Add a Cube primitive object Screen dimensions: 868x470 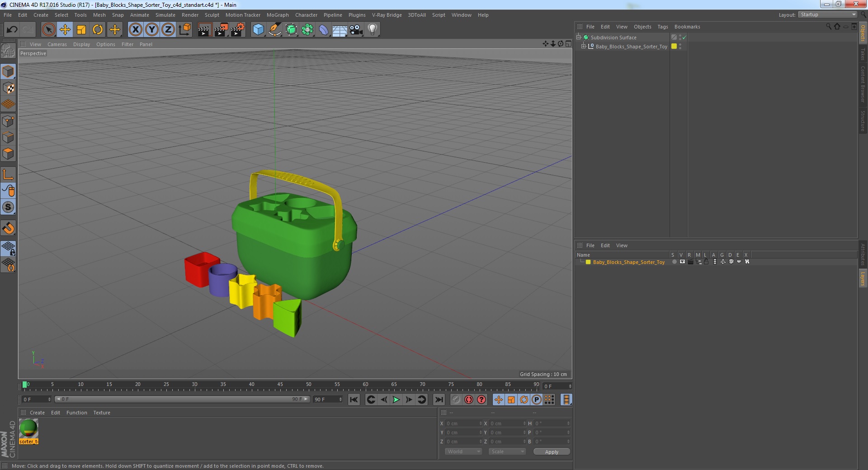point(258,30)
